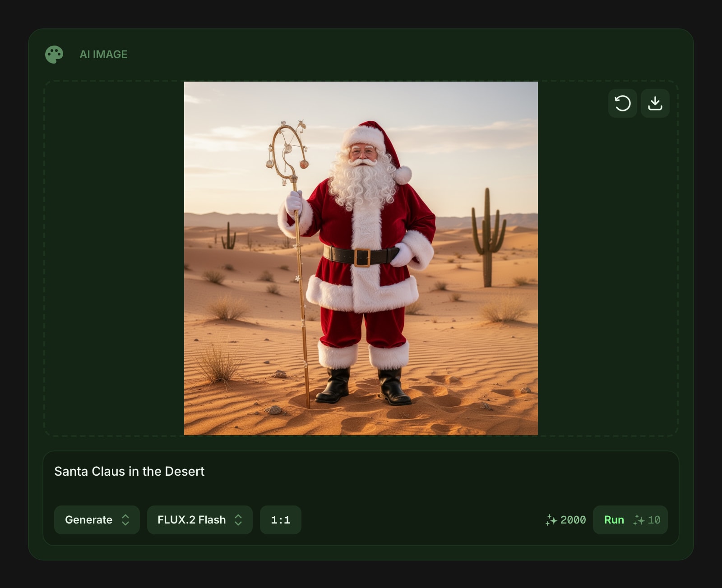Click the regenerate circular arrow icon
The width and height of the screenshot is (722, 588).
coord(622,103)
